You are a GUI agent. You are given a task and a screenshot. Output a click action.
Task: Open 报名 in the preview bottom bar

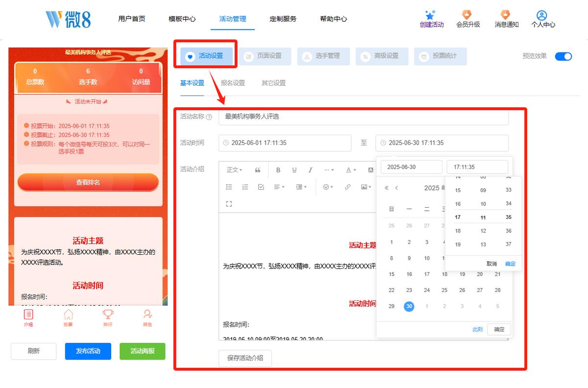click(147, 318)
